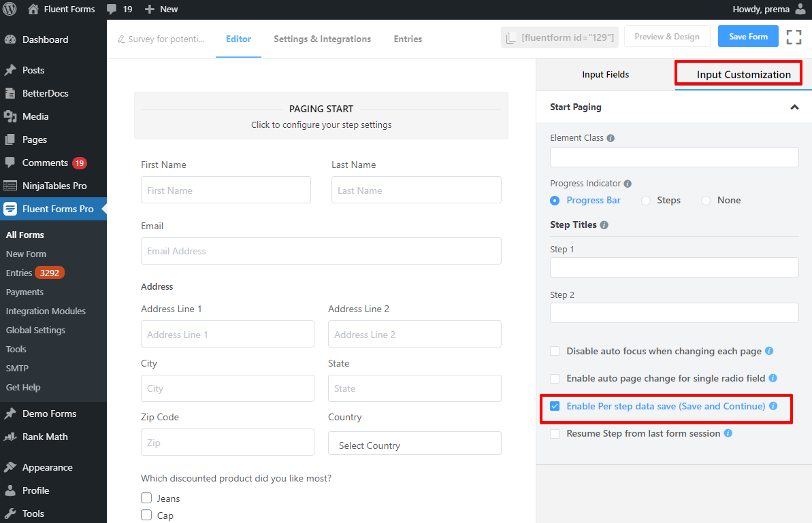Screen dimensions: 812x523
Task: Open Payments submenu link
Action: [25, 292]
